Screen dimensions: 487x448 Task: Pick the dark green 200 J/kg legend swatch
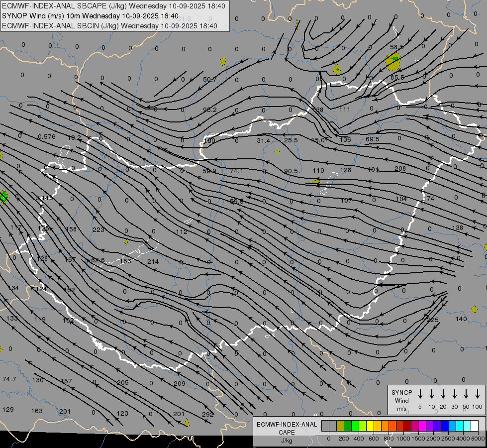[x=347, y=426]
